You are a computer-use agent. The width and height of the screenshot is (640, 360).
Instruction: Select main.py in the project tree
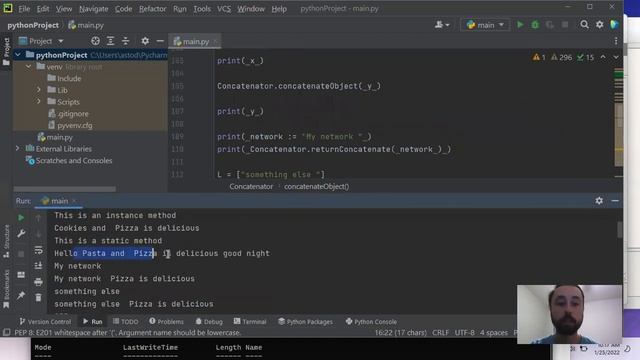(55, 137)
